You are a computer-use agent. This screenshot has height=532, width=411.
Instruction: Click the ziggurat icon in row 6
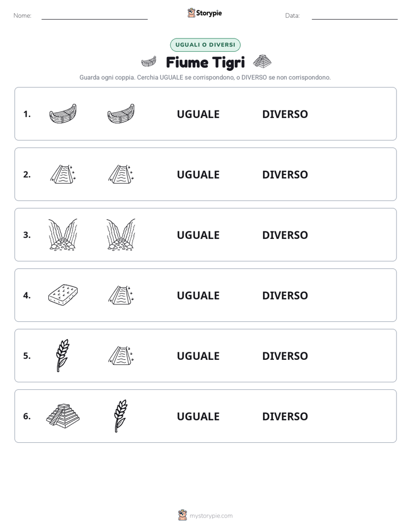tap(63, 416)
